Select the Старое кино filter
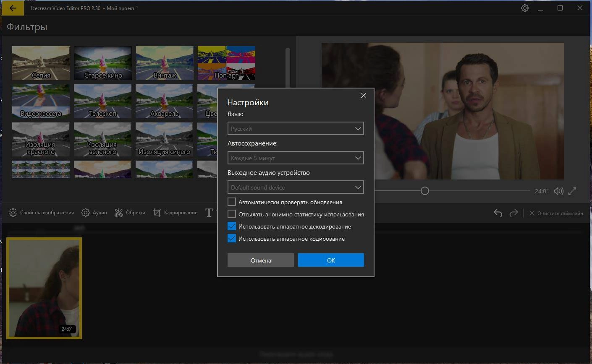This screenshot has height=364, width=592. click(103, 63)
